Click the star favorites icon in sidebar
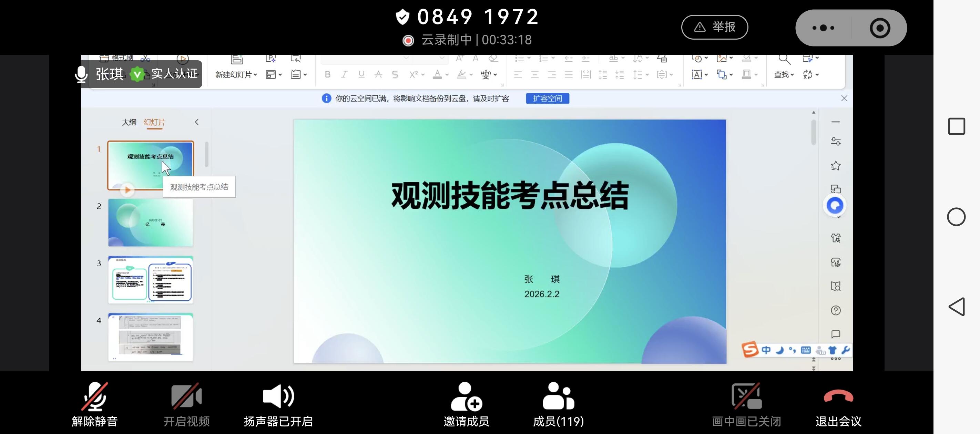This screenshot has height=434, width=980. [x=835, y=165]
